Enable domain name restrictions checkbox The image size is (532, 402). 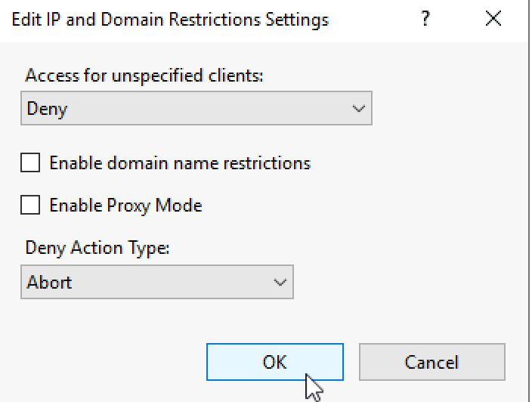[30, 162]
